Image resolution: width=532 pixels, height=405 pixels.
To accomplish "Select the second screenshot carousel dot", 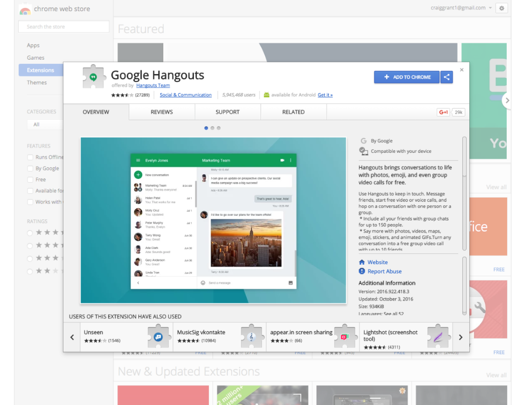I will [213, 128].
